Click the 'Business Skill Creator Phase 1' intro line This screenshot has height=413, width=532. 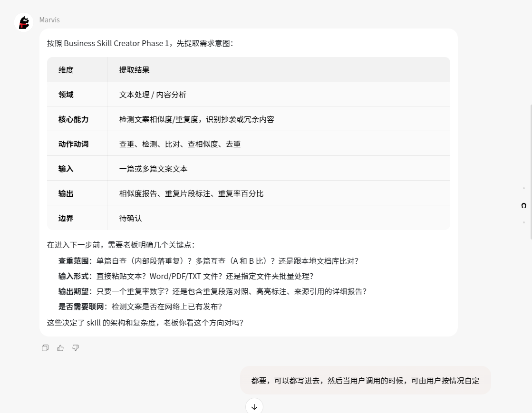[x=140, y=43]
